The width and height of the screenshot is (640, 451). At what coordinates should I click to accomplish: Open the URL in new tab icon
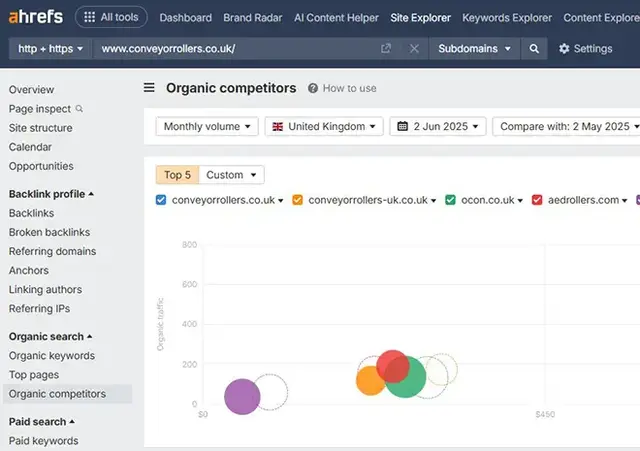tap(386, 49)
